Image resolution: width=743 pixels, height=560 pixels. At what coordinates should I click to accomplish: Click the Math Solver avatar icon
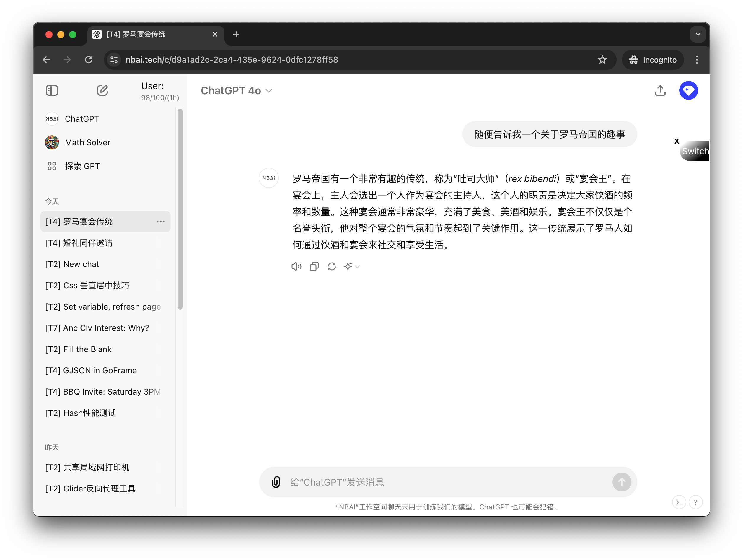[52, 142]
